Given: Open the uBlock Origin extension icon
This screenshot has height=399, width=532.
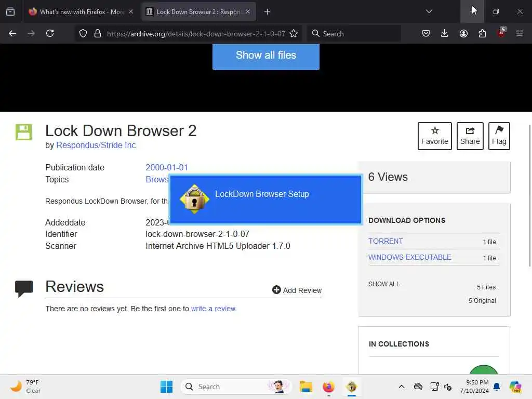Looking at the screenshot, I should [501, 33].
